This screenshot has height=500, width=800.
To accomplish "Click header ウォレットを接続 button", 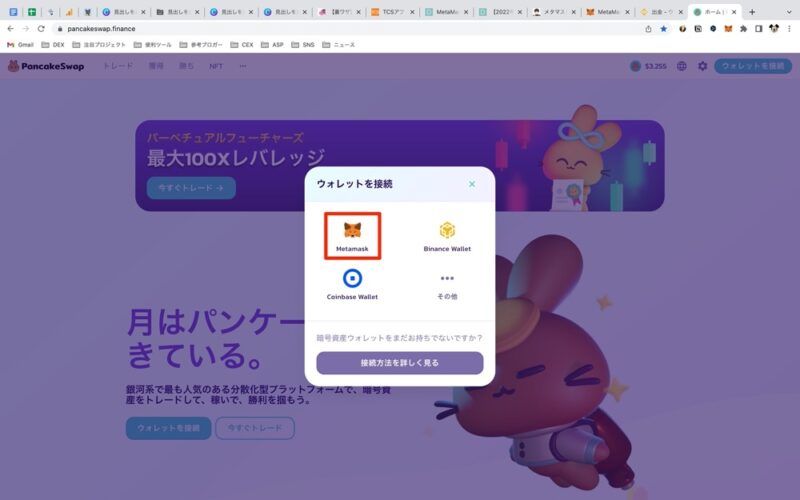I will pos(753,66).
